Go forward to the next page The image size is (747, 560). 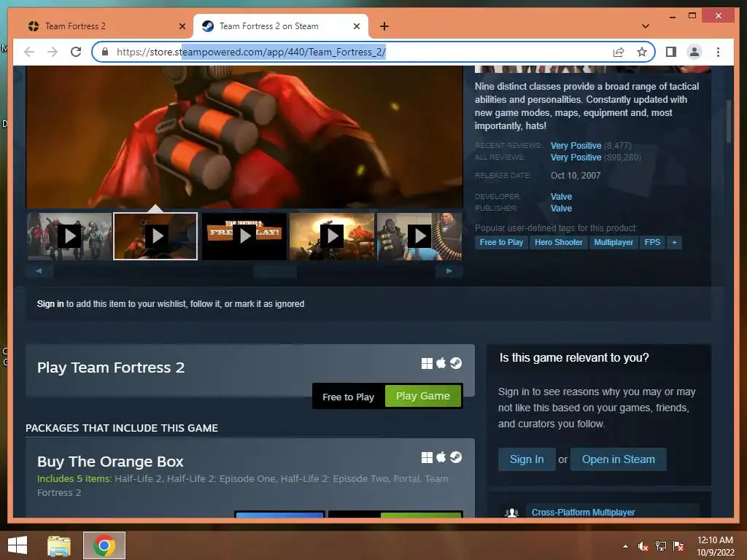point(53,52)
